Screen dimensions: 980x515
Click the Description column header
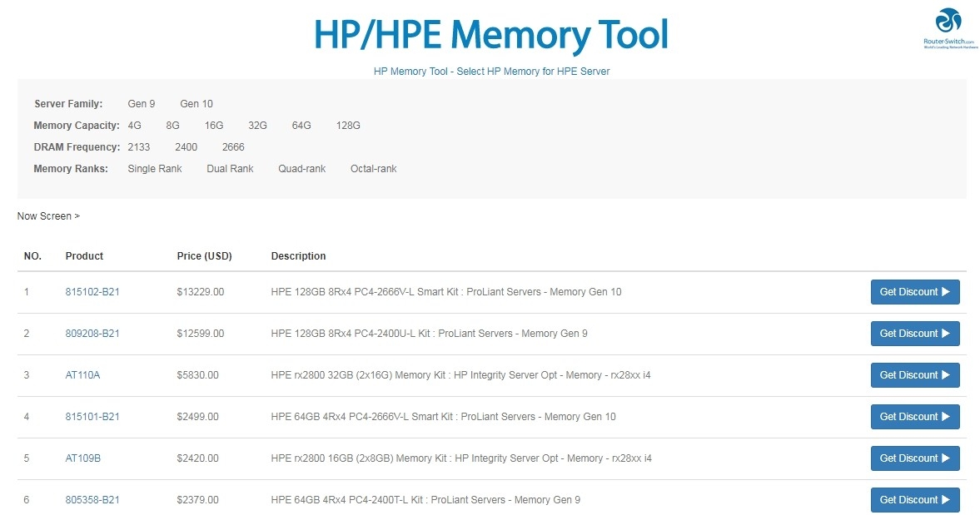[x=298, y=256]
